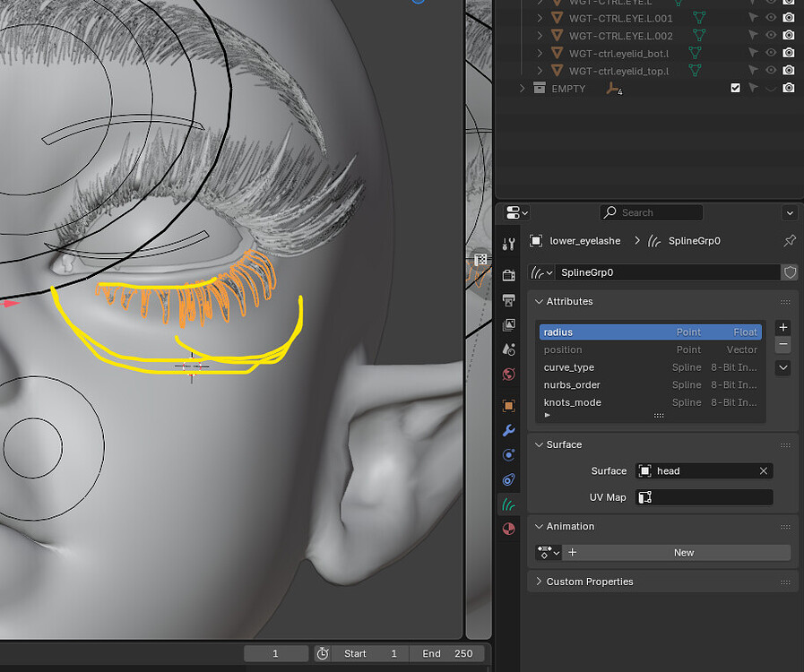
Task: Toggle selectability of WGT-ctrl.eyelid_top.l
Action: 753,70
